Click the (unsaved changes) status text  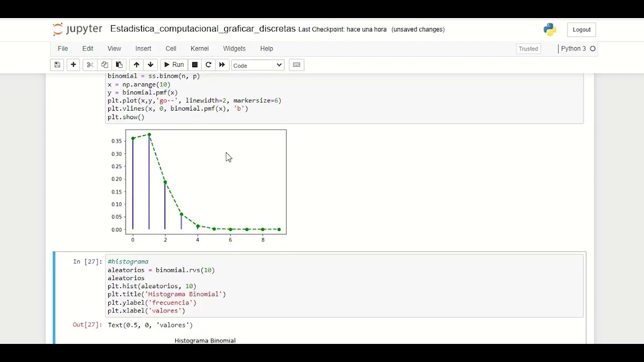pyautogui.click(x=418, y=30)
